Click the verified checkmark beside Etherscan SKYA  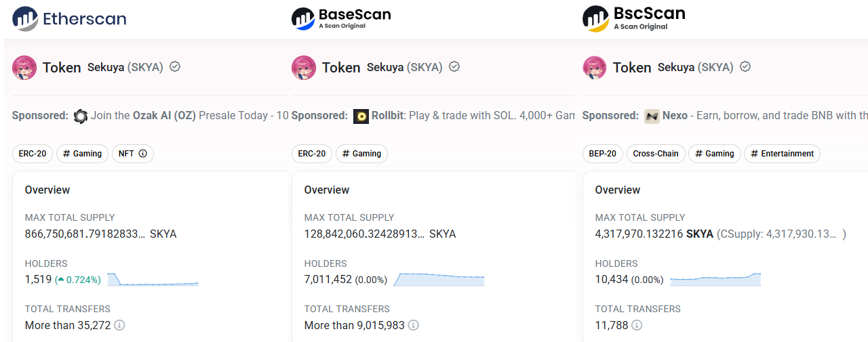(x=175, y=67)
